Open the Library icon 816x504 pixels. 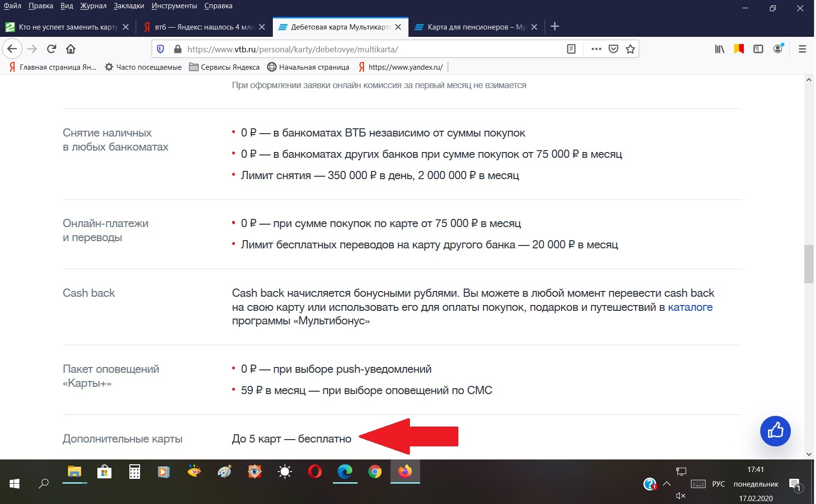(x=720, y=49)
